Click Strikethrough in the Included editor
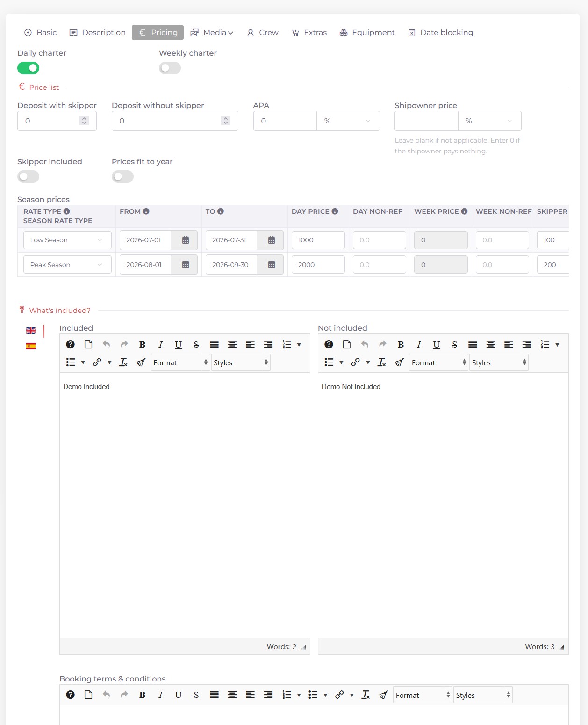This screenshot has width=588, height=725. pos(196,345)
